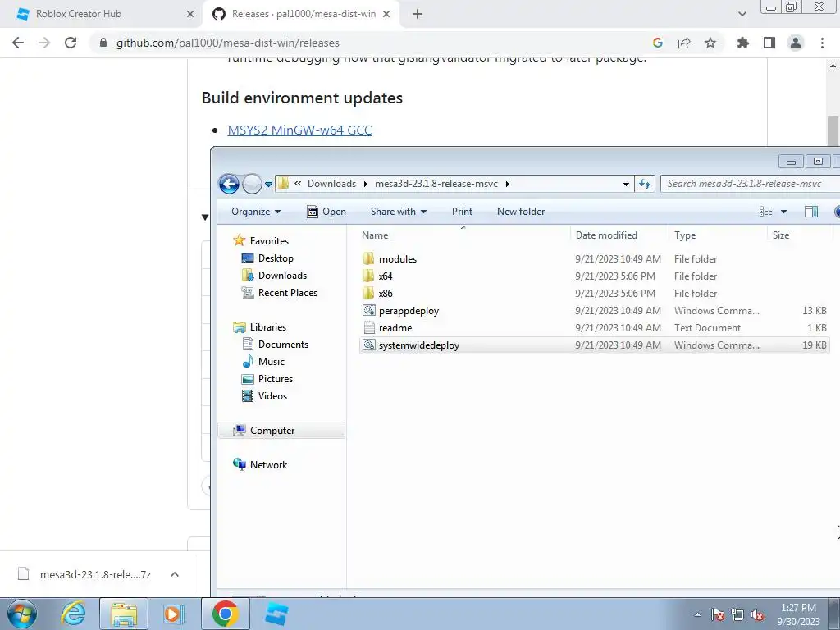This screenshot has width=840, height=630.
Task: Toggle the preview pane icon
Action: 811,212
